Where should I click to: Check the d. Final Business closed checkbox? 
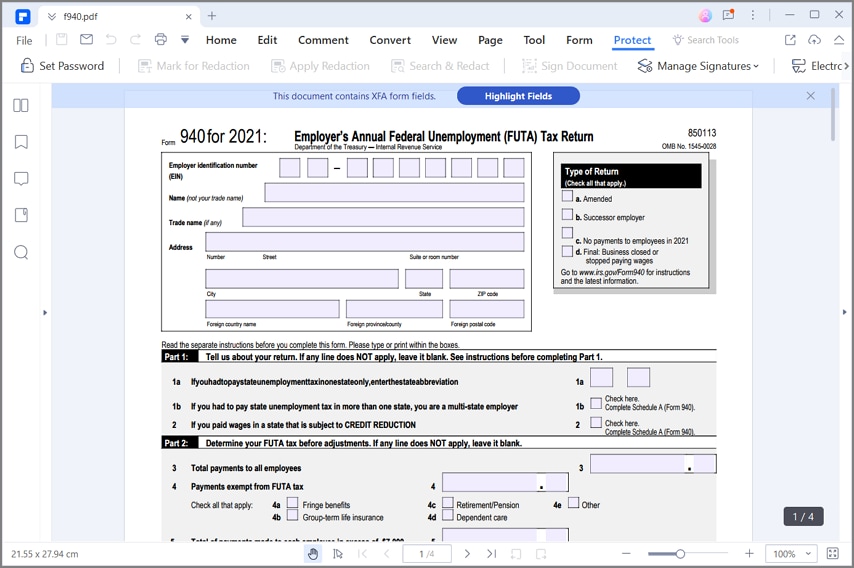(567, 251)
